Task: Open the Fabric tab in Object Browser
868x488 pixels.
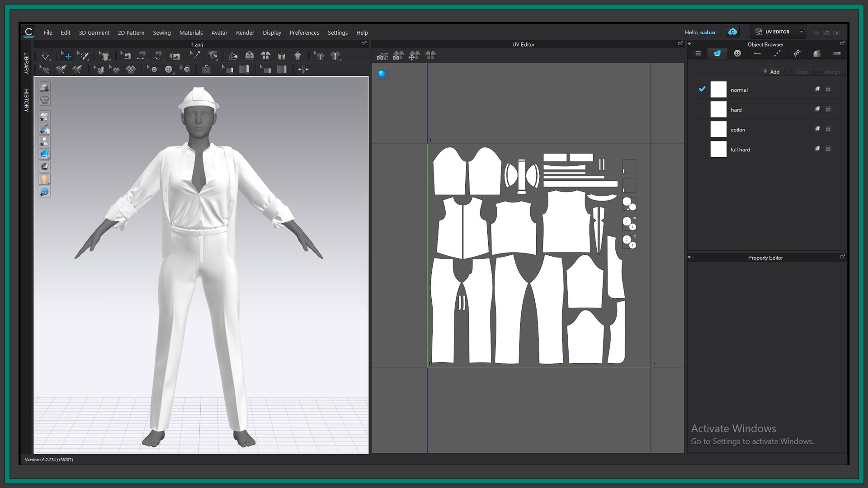Action: [x=717, y=53]
